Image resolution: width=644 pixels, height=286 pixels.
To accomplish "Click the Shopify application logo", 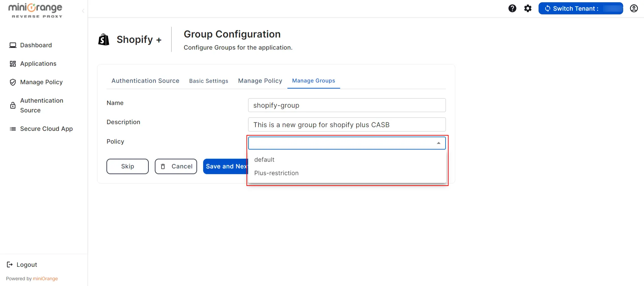I will 103,39.
